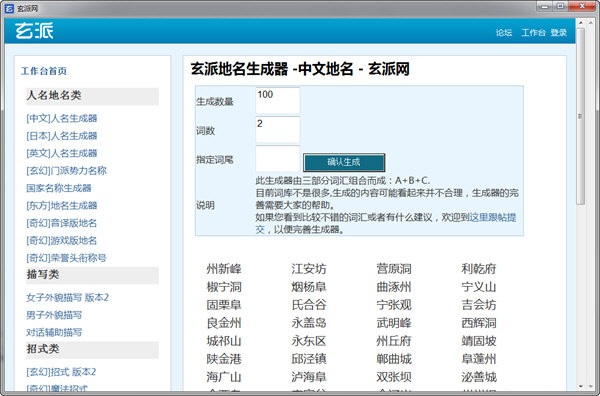Click the scrollbar up arrow
This screenshot has height=396, width=600.
coord(580,23)
